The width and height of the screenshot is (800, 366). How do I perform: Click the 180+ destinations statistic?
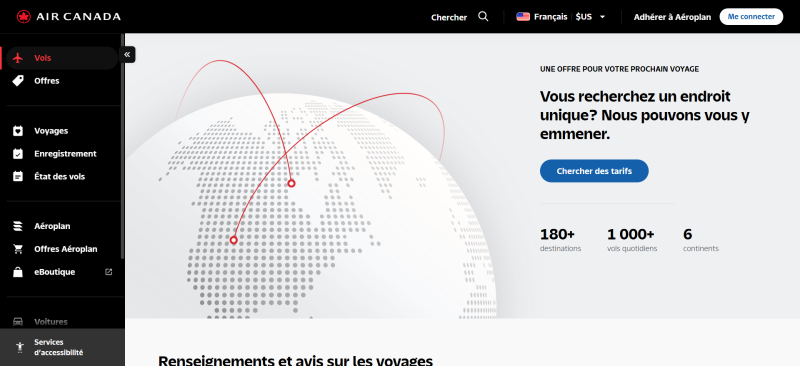coord(560,240)
